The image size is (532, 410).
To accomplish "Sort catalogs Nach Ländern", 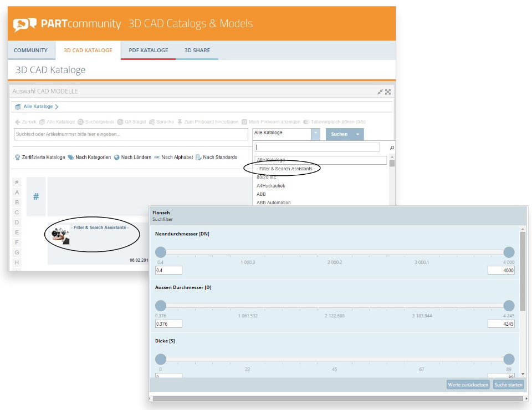I will coord(132,157).
